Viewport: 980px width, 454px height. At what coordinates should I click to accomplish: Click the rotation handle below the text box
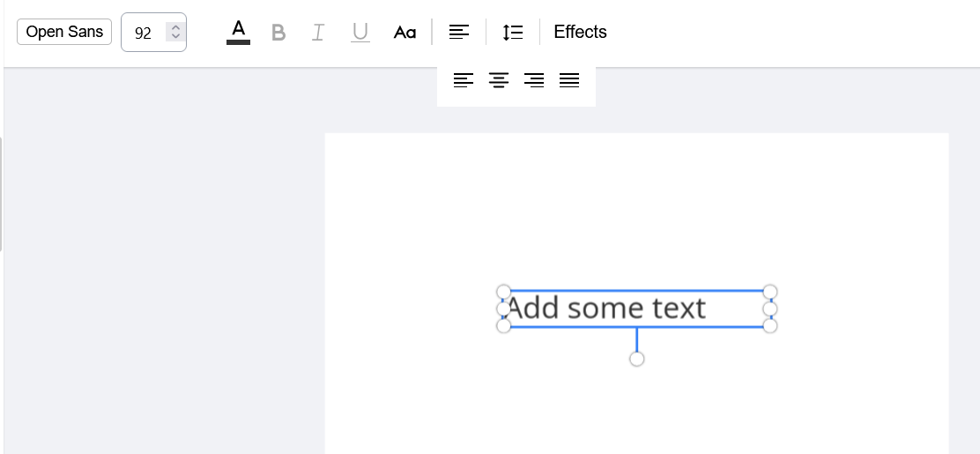(637, 359)
